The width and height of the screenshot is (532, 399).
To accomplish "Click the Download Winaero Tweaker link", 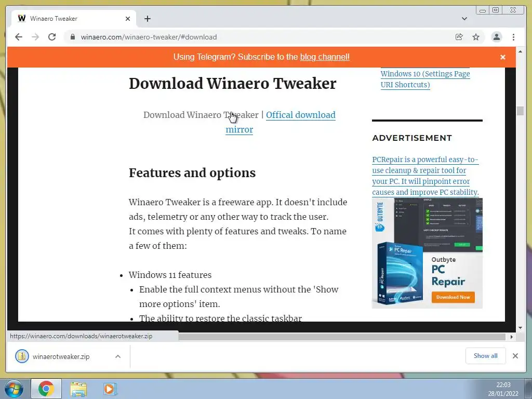I will [x=201, y=115].
